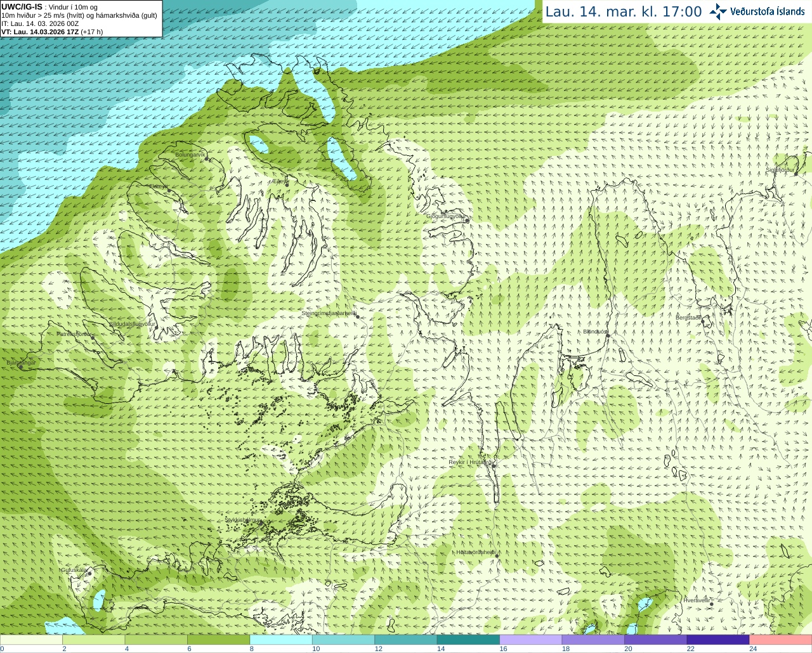Select the Patreksfjörður station label
The width and height of the screenshot is (812, 653).
(x=74, y=334)
